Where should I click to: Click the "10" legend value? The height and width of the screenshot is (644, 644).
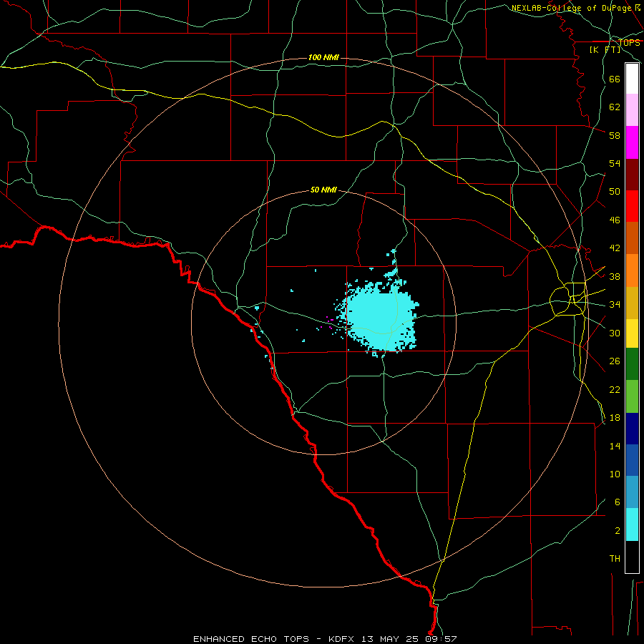[x=615, y=474]
